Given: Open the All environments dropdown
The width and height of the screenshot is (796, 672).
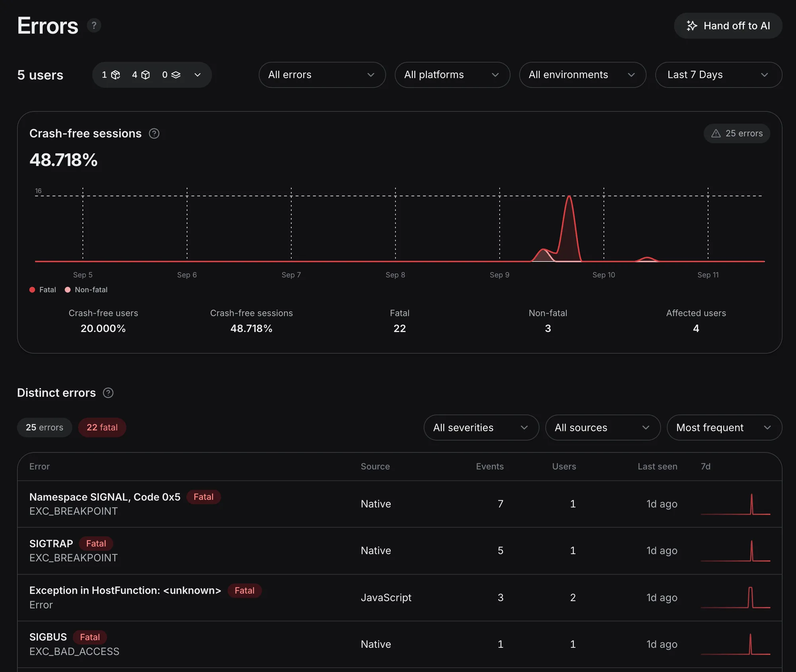Looking at the screenshot, I should pyautogui.click(x=582, y=75).
